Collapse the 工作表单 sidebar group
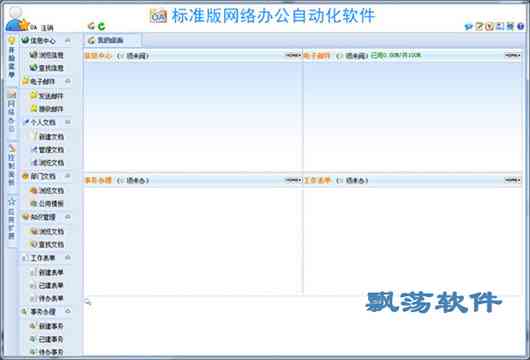The width and height of the screenshot is (530, 360). (x=68, y=258)
